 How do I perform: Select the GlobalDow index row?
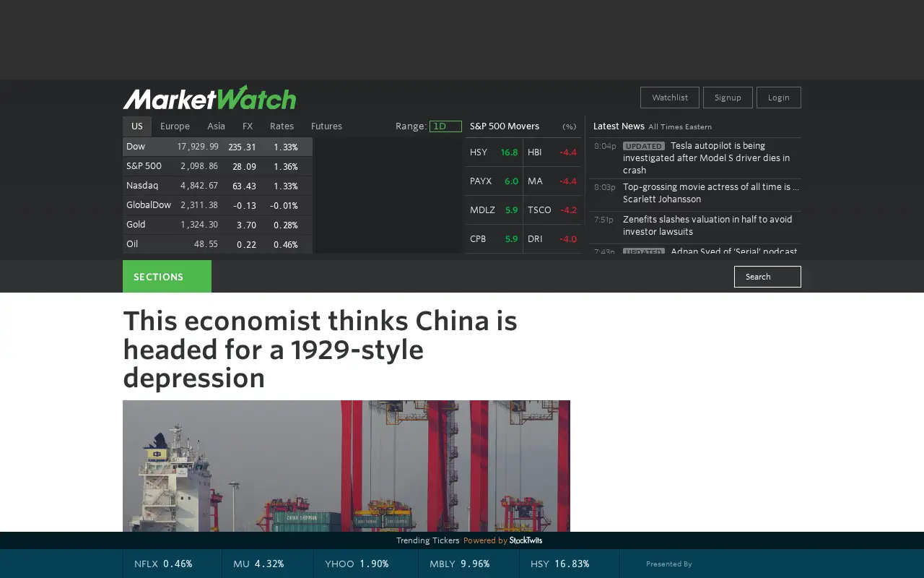coord(217,205)
